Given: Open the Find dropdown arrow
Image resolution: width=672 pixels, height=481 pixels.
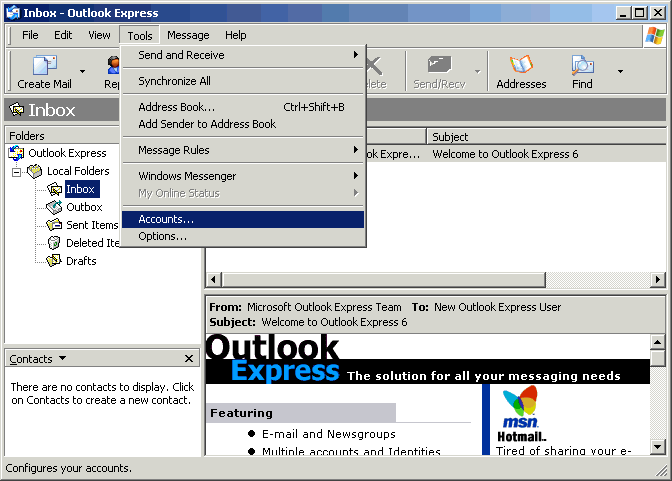Looking at the screenshot, I should 620,72.
